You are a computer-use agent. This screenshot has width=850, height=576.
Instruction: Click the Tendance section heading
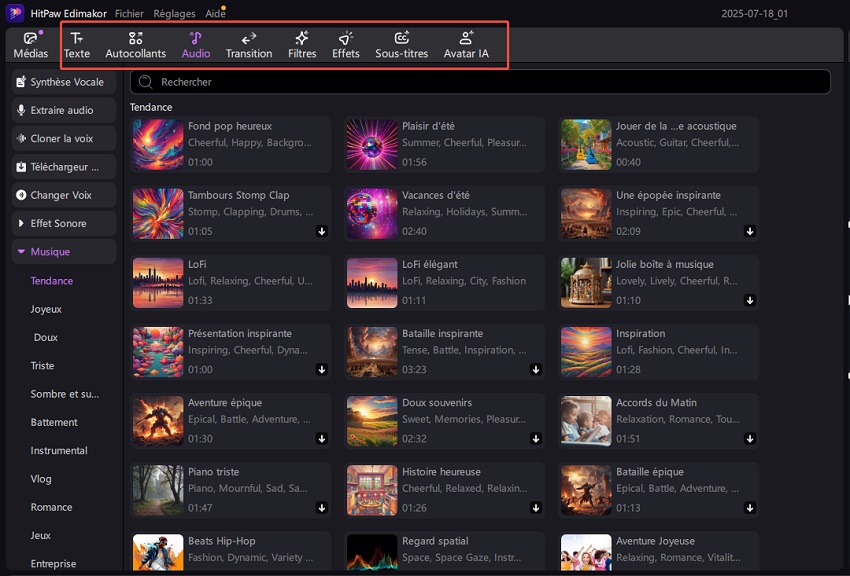tap(151, 107)
